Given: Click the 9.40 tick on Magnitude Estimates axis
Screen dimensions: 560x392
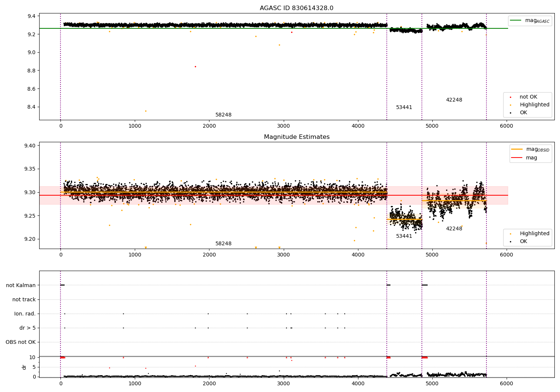Looking at the screenshot, I should click(x=30, y=146).
